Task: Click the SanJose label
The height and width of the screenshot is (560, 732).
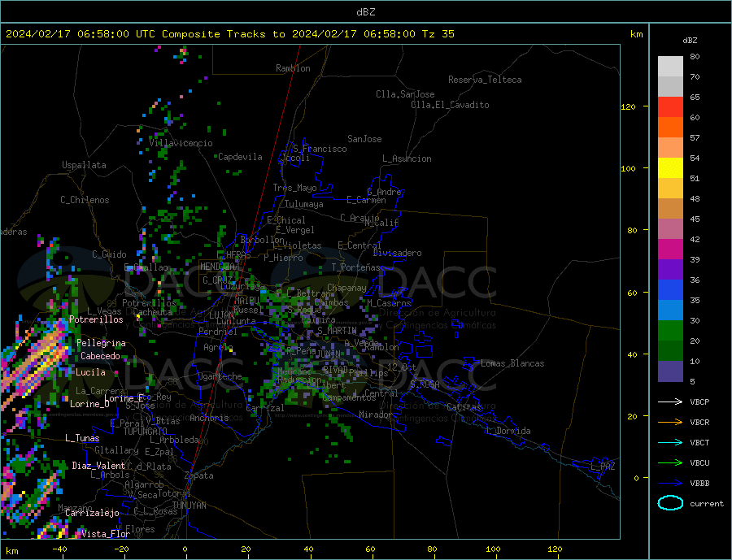Action: (364, 139)
